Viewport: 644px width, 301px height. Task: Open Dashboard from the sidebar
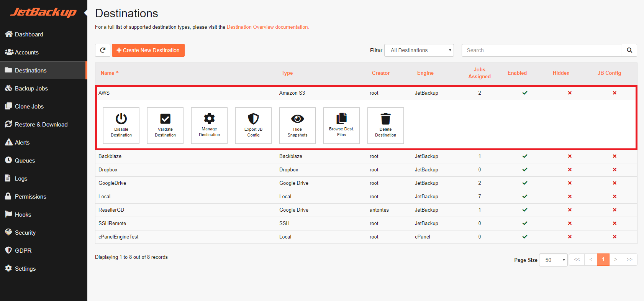(x=44, y=34)
